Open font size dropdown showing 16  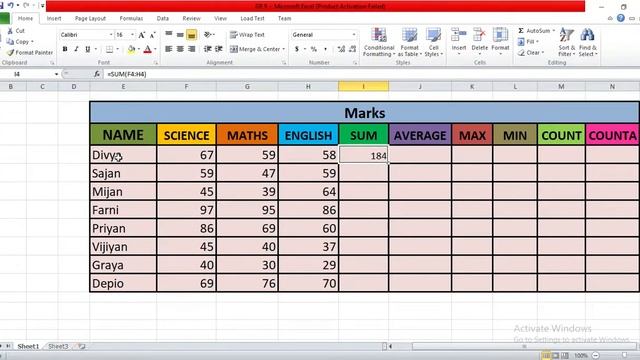(x=132, y=35)
